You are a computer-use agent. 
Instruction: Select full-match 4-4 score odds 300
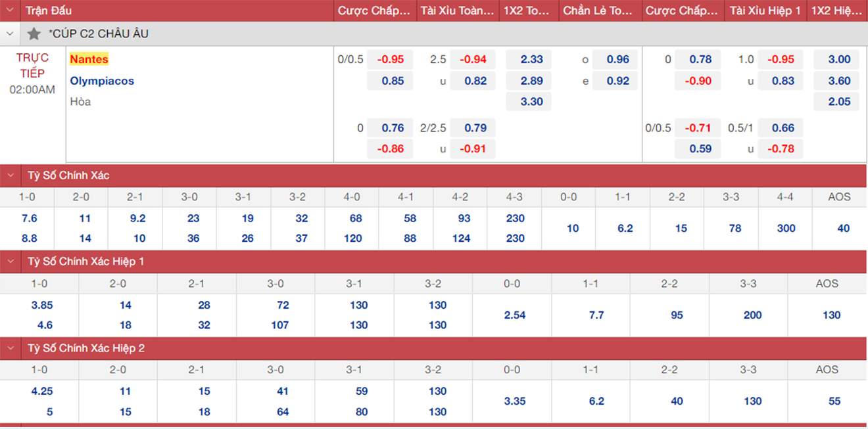click(x=785, y=228)
